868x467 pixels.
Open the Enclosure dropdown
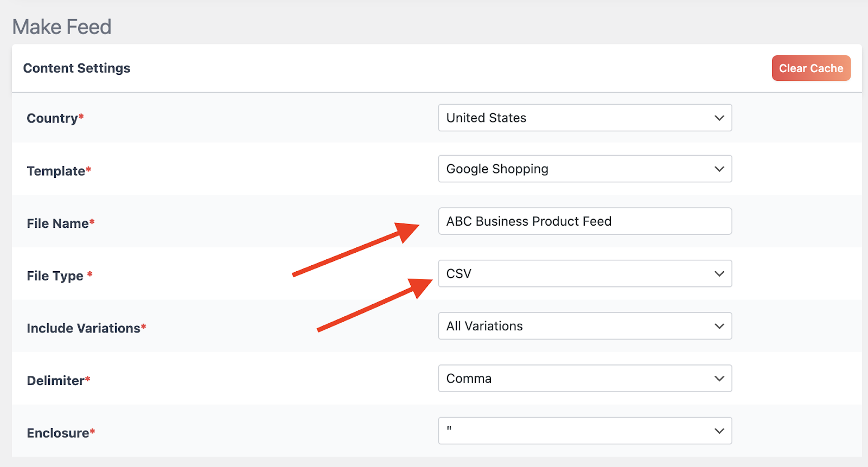[x=585, y=431]
